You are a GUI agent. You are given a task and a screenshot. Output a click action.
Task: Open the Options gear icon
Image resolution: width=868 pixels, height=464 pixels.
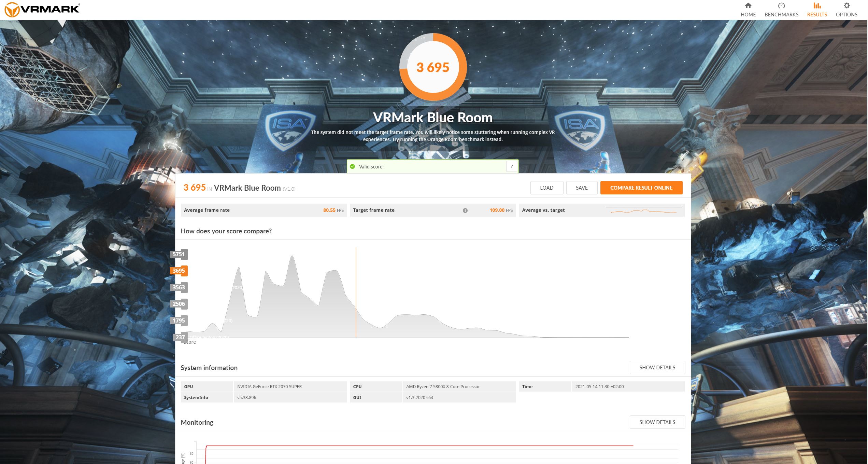coord(846,5)
